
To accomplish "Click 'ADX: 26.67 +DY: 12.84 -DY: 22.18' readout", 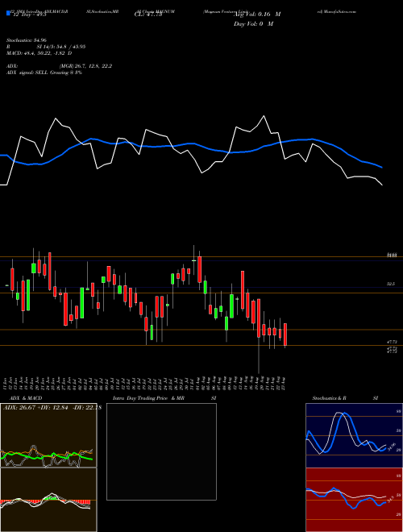I will pyautogui.click(x=52, y=408).
